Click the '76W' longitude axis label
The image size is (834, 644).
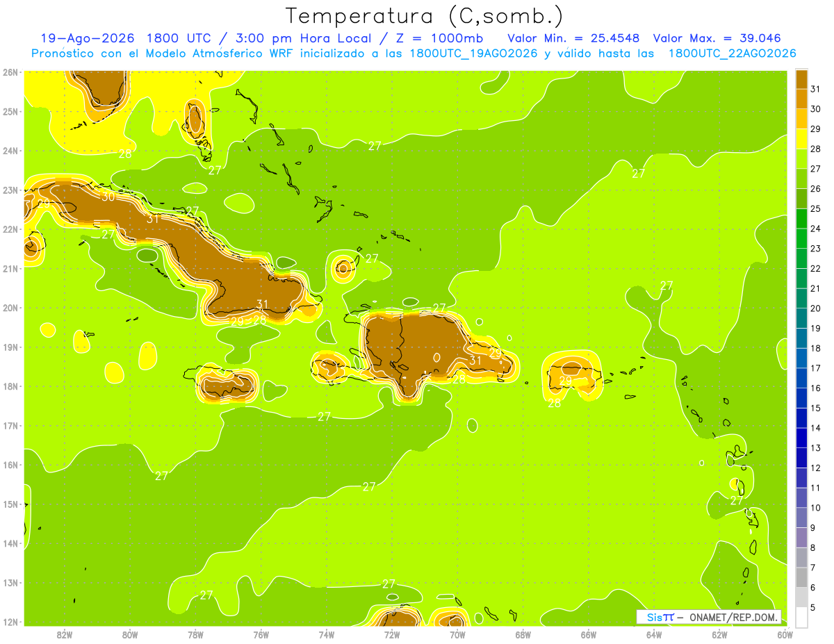coord(261,634)
